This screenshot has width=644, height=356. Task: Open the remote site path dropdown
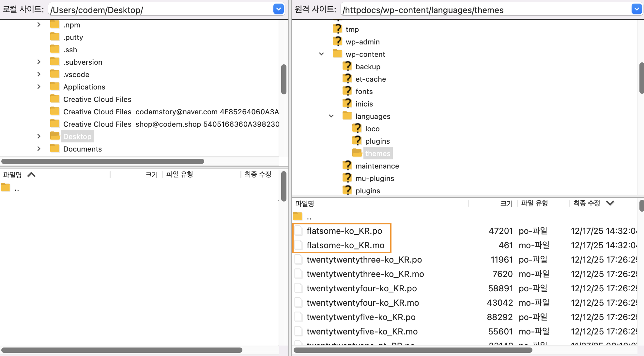(x=636, y=9)
